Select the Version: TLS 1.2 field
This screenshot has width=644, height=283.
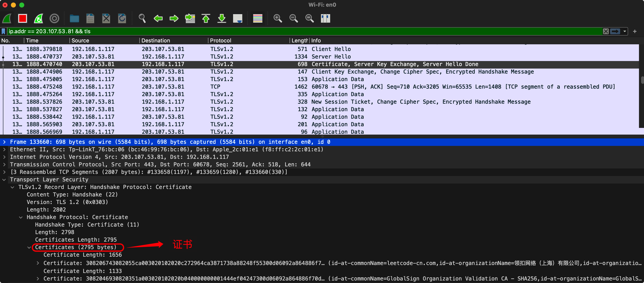[67, 202]
